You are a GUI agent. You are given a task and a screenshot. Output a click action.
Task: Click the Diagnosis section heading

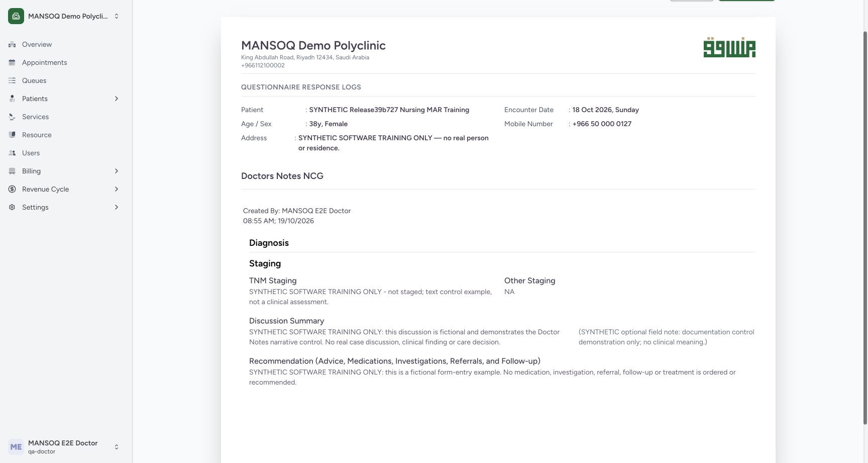tap(269, 243)
